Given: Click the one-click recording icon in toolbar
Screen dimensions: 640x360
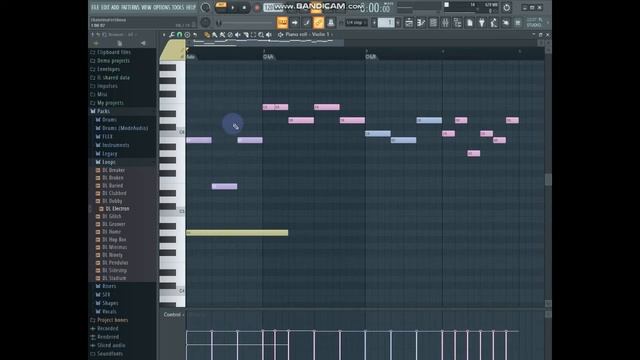Looking at the screenshot, I should [x=506, y=22].
